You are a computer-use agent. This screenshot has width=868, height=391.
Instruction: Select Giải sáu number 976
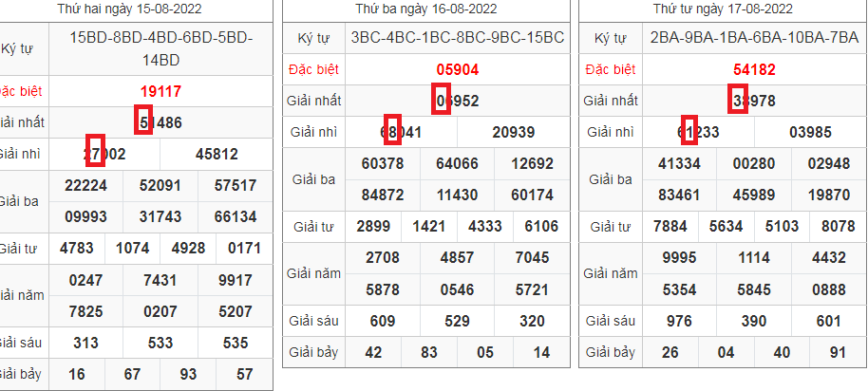(x=679, y=321)
